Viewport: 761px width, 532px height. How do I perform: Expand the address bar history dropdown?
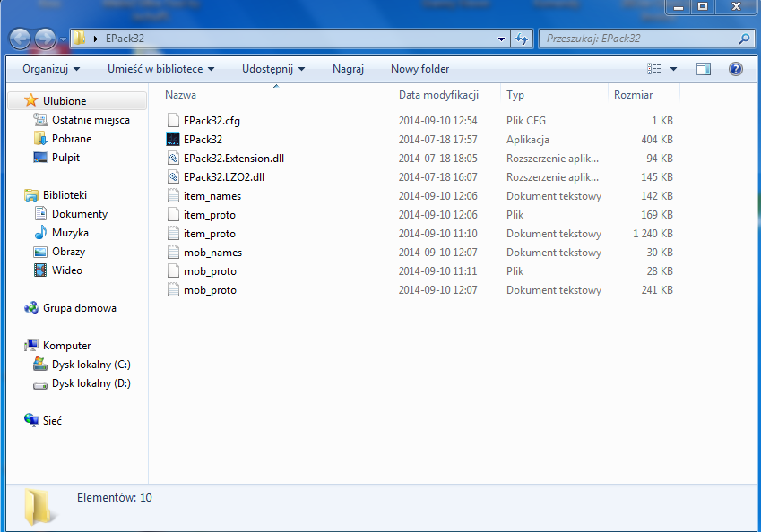501,39
